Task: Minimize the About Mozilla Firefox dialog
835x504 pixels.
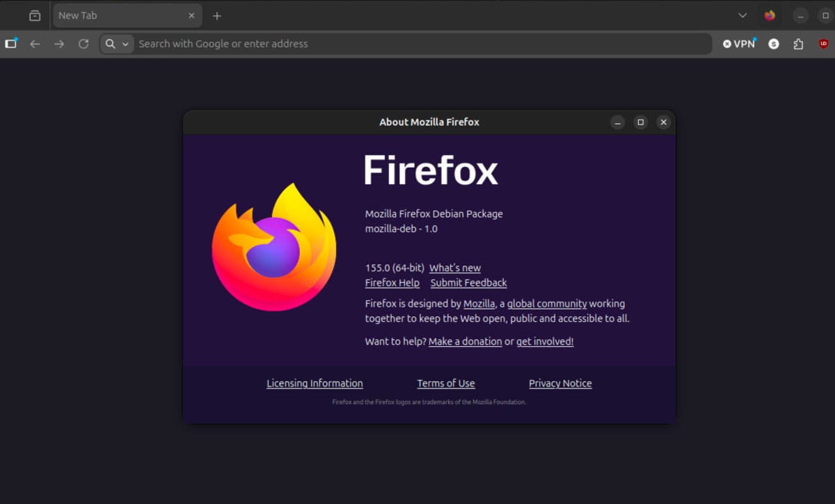Action: (618, 122)
